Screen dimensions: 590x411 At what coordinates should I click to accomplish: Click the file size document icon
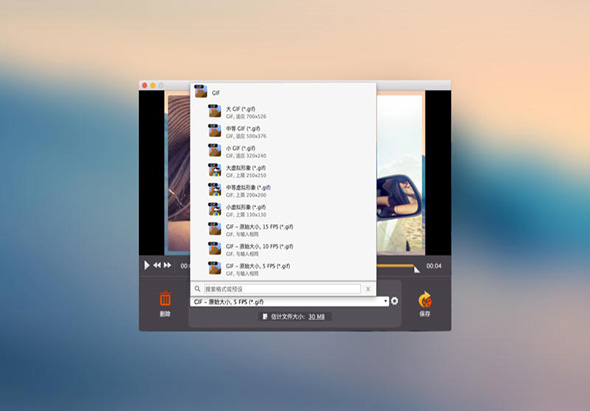click(x=265, y=317)
